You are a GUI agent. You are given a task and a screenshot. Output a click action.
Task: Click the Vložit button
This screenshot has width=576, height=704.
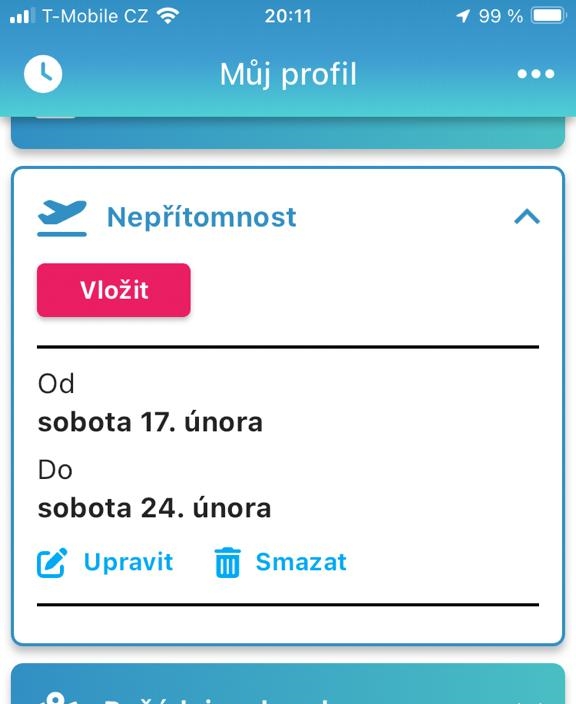114,290
